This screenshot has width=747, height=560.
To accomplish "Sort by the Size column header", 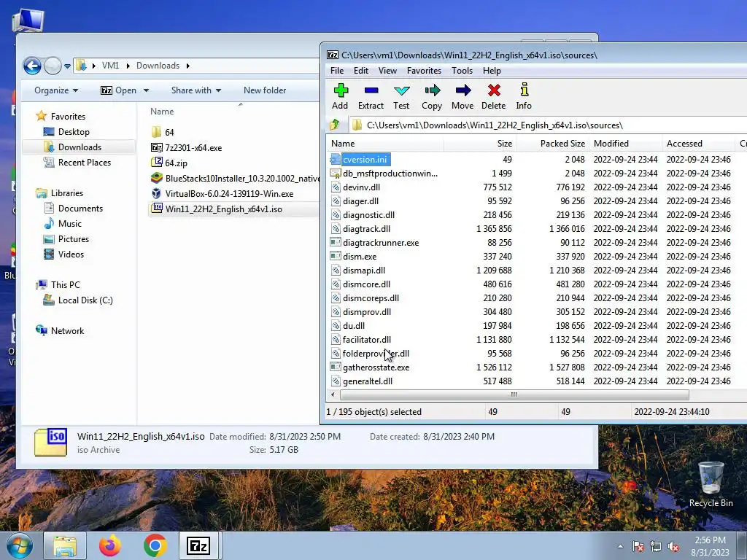I will coord(480,144).
